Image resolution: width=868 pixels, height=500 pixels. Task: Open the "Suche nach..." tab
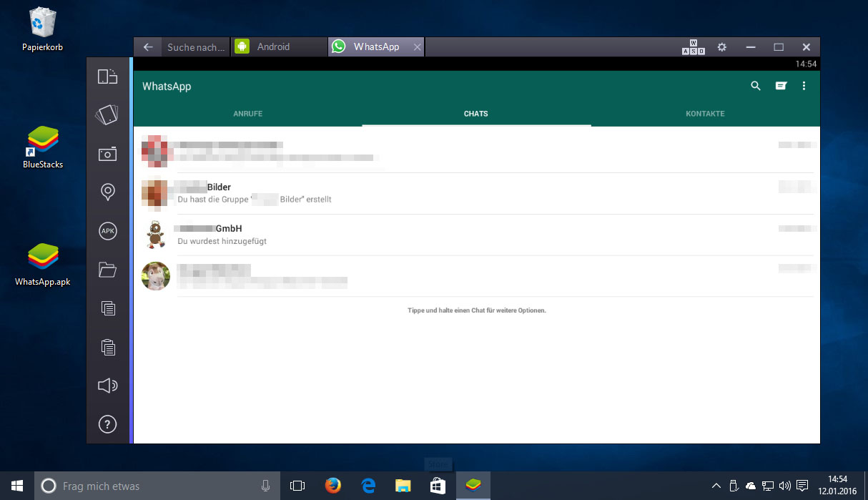point(196,47)
